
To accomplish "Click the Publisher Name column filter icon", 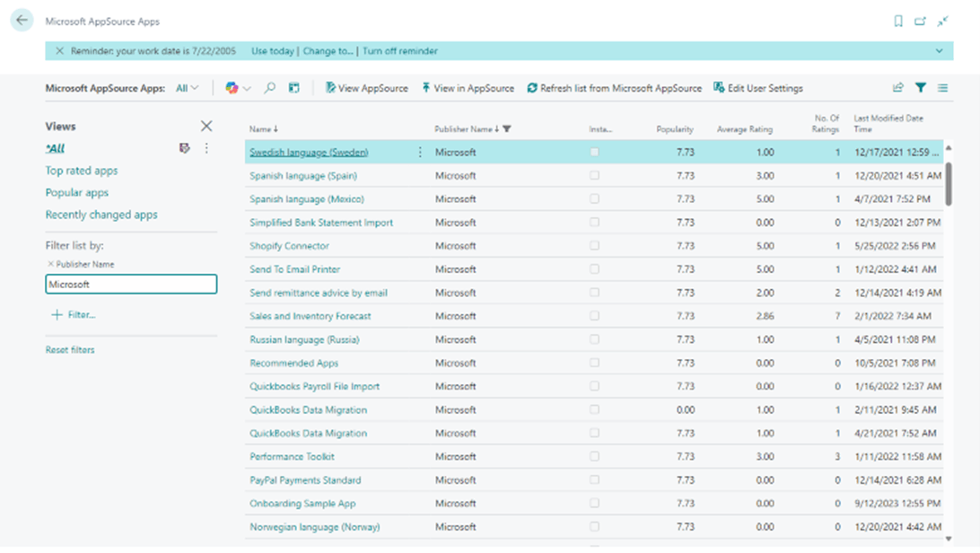I will point(507,129).
